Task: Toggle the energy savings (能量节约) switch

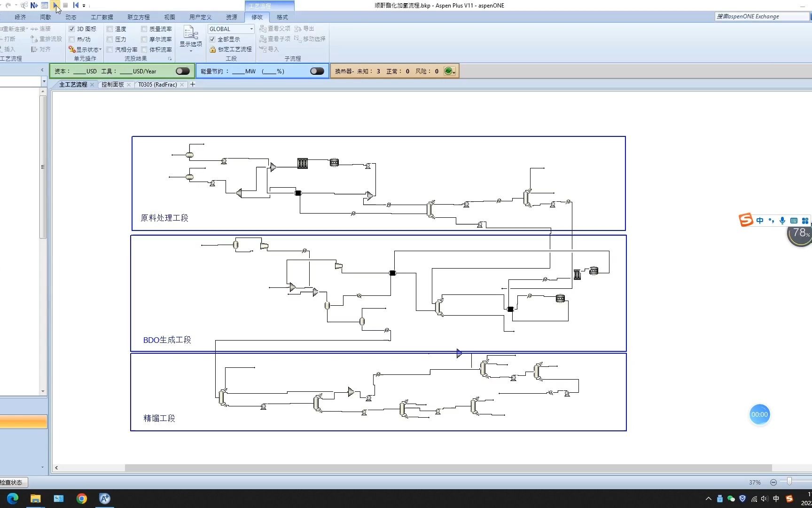Action: pos(317,71)
